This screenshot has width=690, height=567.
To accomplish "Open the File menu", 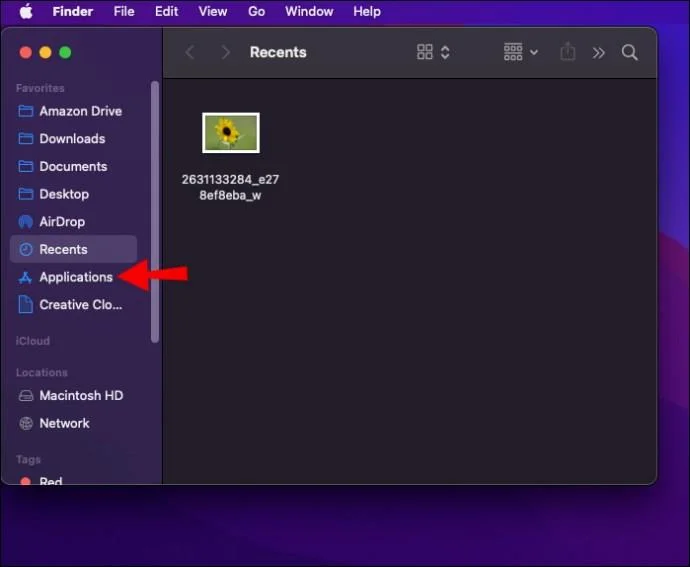I will 124,11.
